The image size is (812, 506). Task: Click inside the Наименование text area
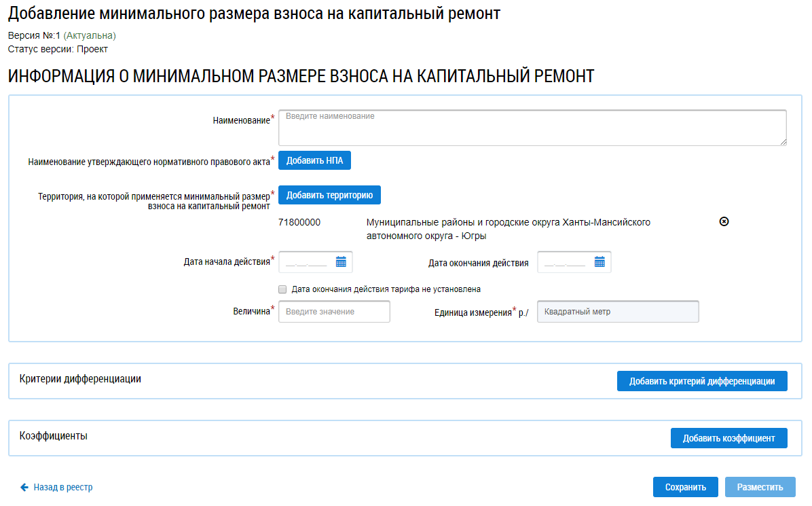click(x=532, y=128)
